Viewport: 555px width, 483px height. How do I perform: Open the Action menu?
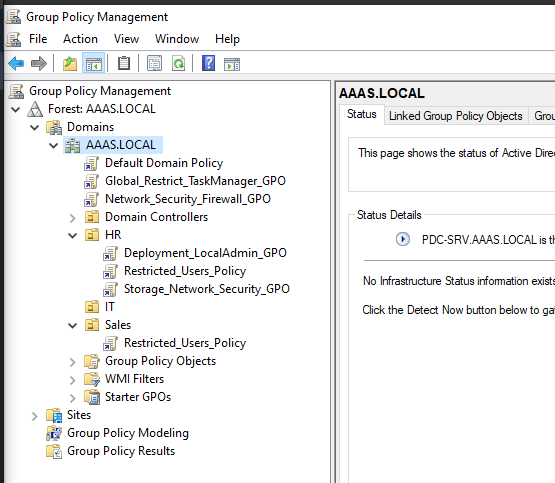80,39
